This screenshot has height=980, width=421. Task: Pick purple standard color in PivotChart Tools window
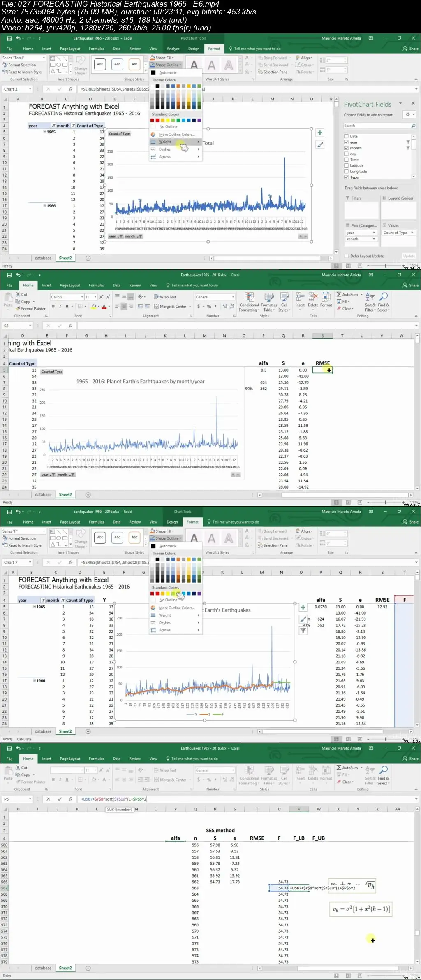coord(199,121)
